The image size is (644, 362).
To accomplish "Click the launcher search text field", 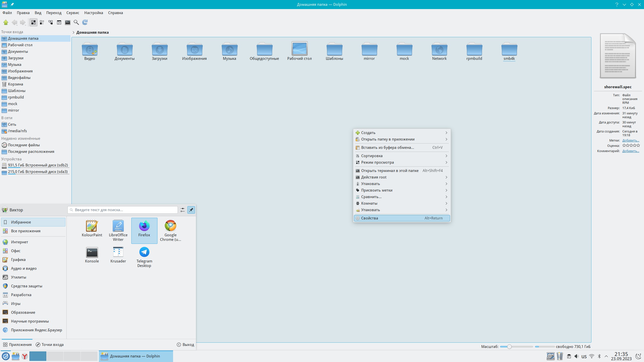I will [123, 210].
